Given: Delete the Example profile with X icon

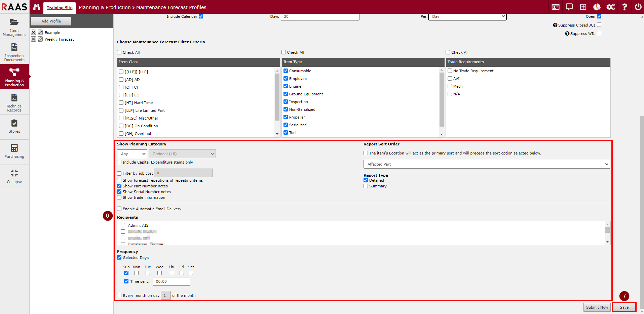Looking at the screenshot, I should [34, 32].
